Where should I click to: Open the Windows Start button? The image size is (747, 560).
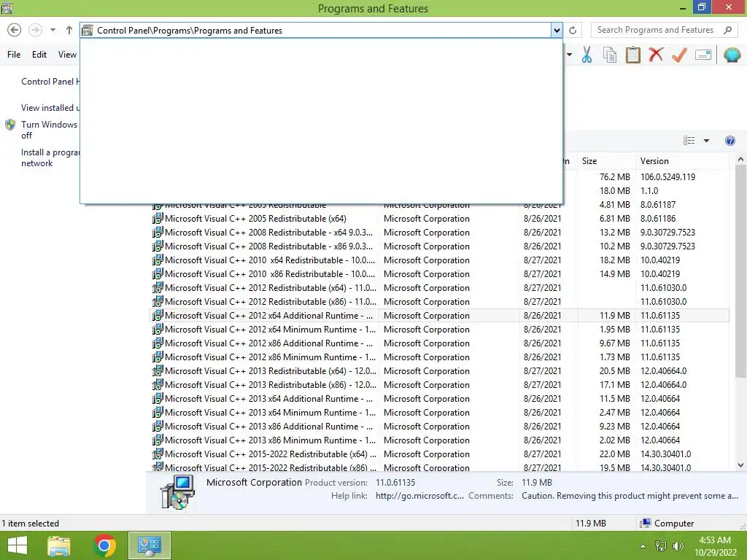click(x=18, y=545)
